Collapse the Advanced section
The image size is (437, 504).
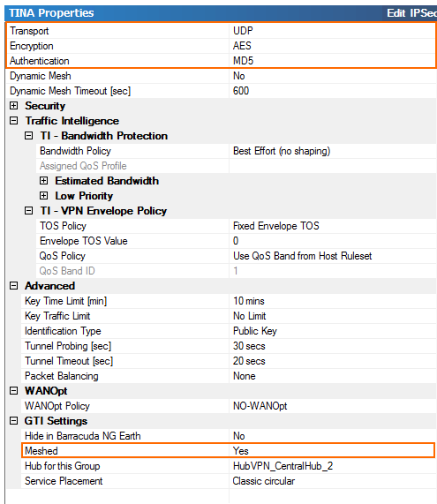coord(14,286)
